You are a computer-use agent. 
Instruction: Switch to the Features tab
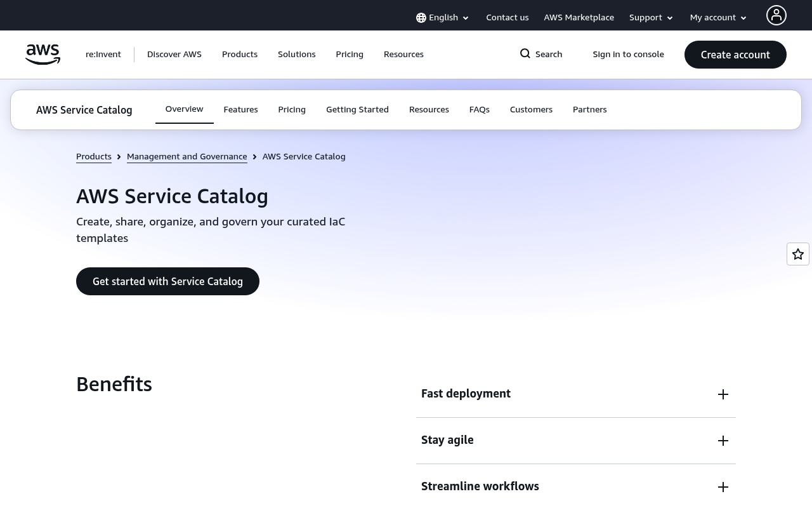(240, 110)
